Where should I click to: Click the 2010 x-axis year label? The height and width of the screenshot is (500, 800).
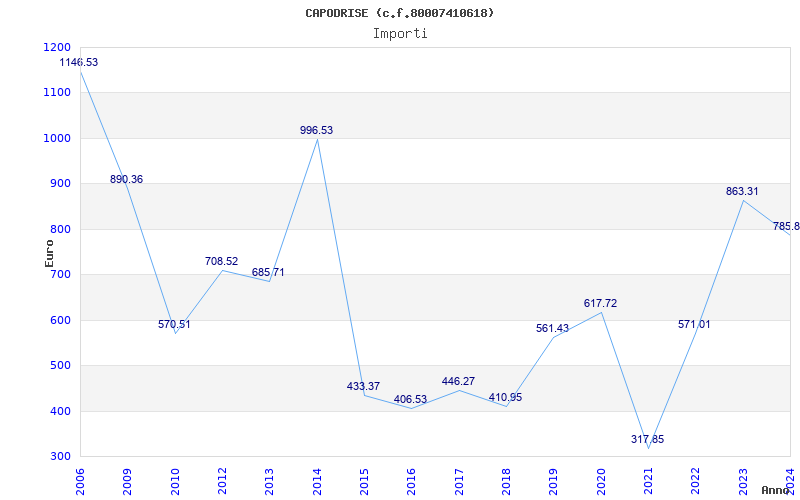coord(174,482)
